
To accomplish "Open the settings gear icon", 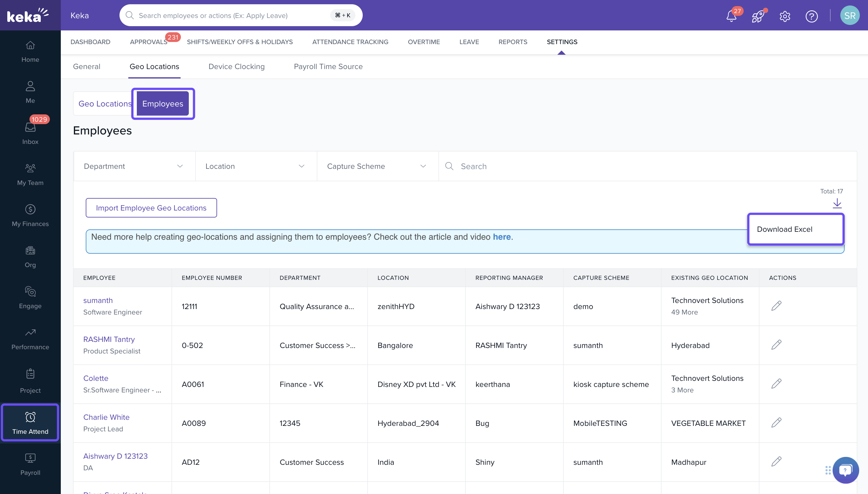I will click(785, 16).
